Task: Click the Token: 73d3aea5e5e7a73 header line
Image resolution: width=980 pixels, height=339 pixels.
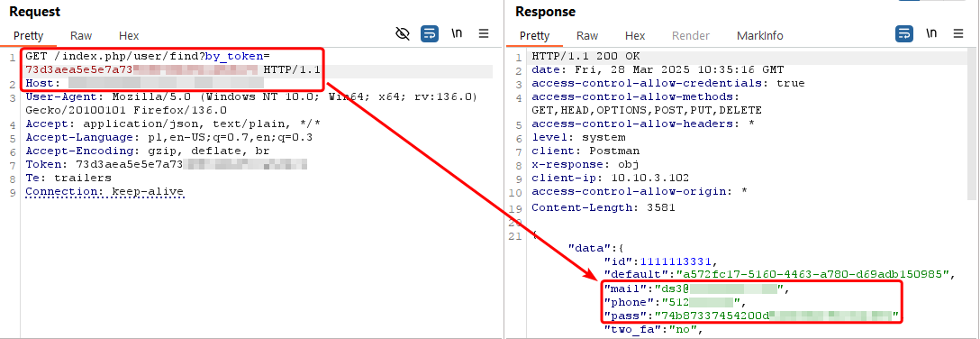Action: pyautogui.click(x=167, y=164)
